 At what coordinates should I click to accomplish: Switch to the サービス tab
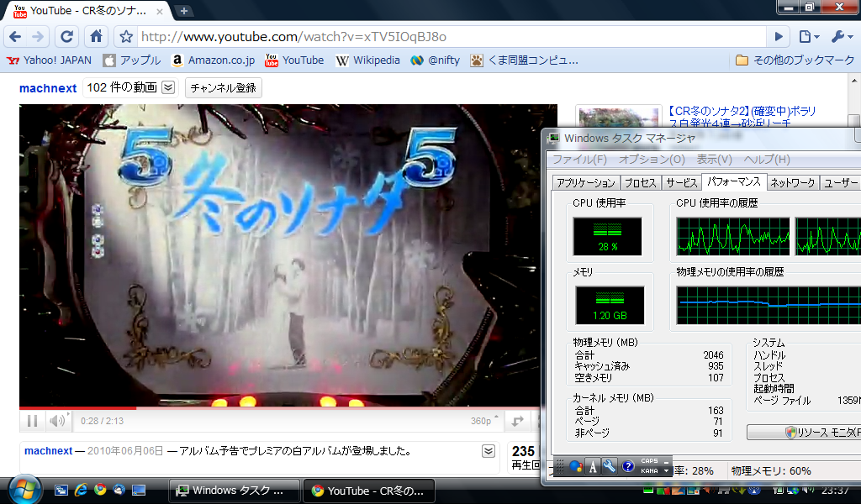tap(681, 182)
